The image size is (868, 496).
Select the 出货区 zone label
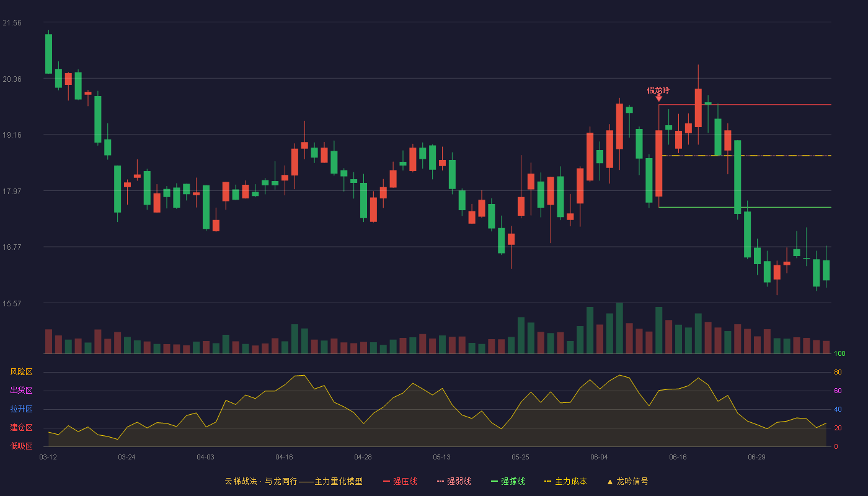(21, 391)
